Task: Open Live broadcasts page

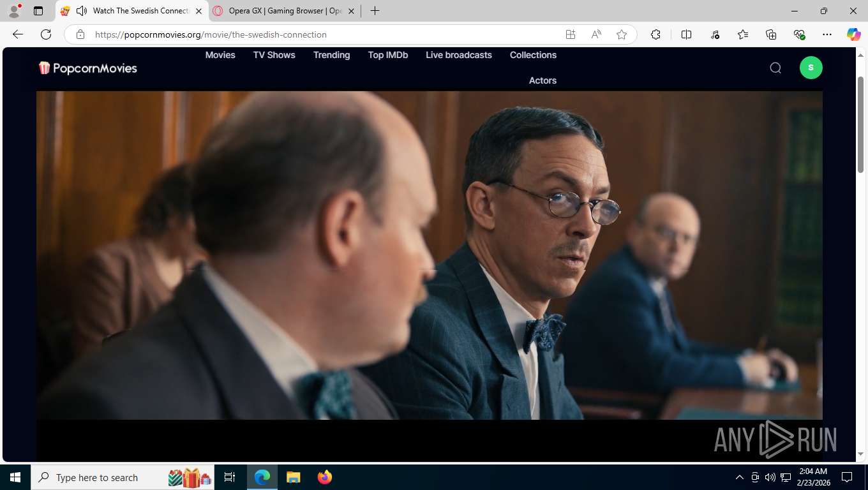Action: point(459,55)
